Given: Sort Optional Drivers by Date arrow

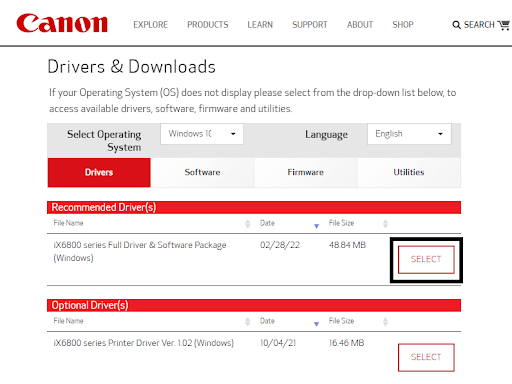Looking at the screenshot, I should click(x=316, y=324).
